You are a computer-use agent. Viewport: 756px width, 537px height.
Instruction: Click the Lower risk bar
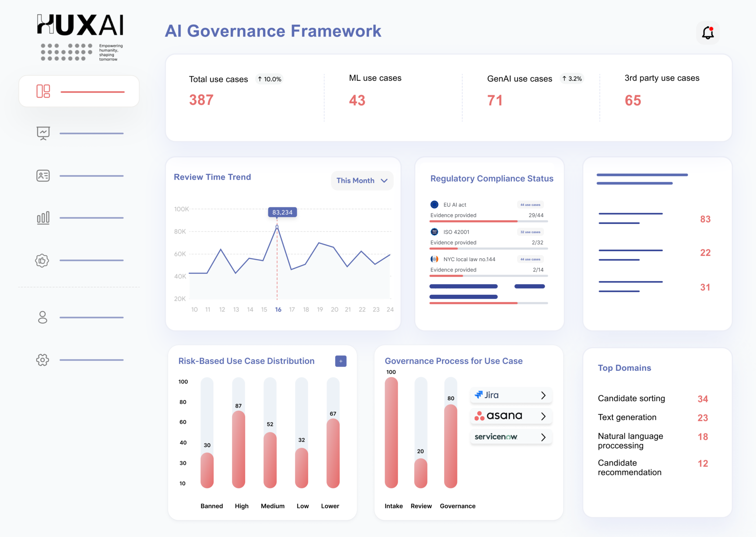click(333, 453)
